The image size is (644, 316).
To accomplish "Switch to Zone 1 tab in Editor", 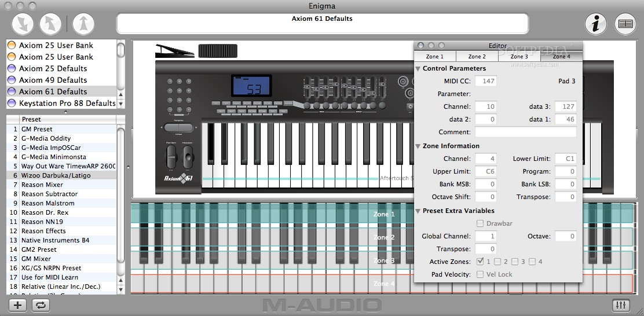I will (434, 57).
